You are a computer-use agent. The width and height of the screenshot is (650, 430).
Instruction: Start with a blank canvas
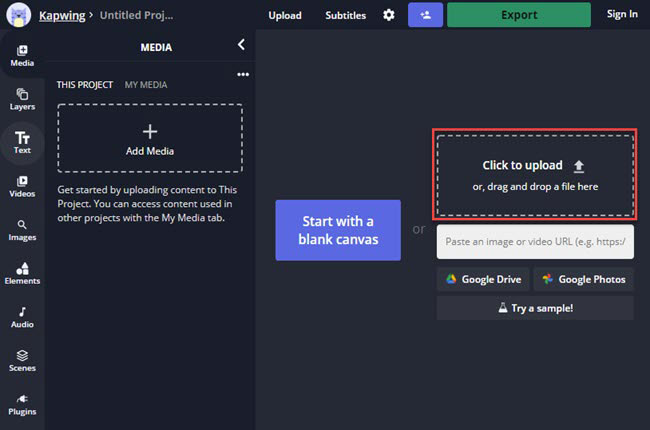point(337,230)
